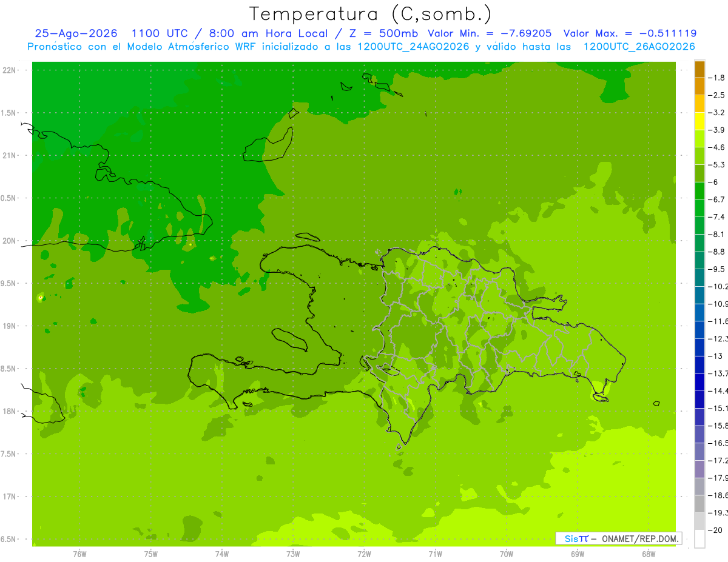The height and width of the screenshot is (562, 728).
Task: Click the "-4.6" color scale label
Action: coord(718,147)
